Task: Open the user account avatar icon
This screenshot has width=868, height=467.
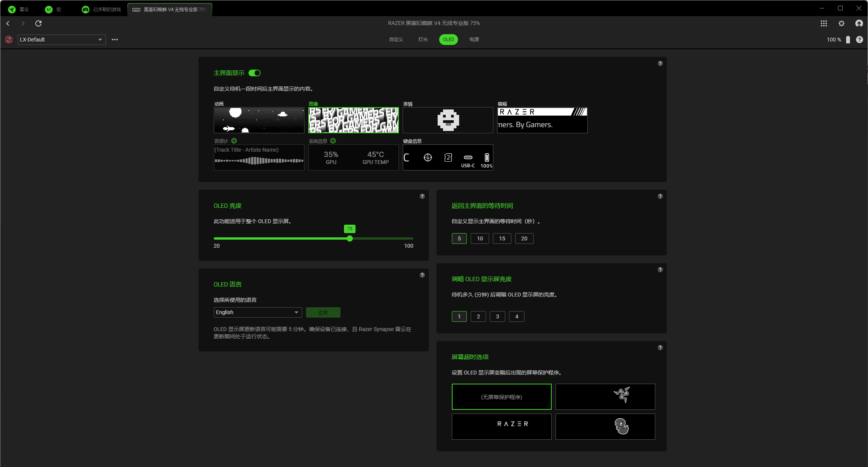Action: 859,23
